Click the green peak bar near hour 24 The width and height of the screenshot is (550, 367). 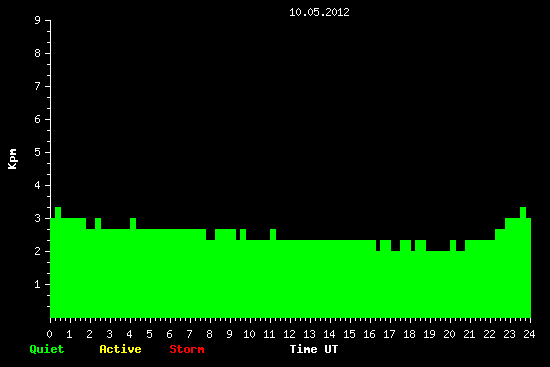click(523, 213)
